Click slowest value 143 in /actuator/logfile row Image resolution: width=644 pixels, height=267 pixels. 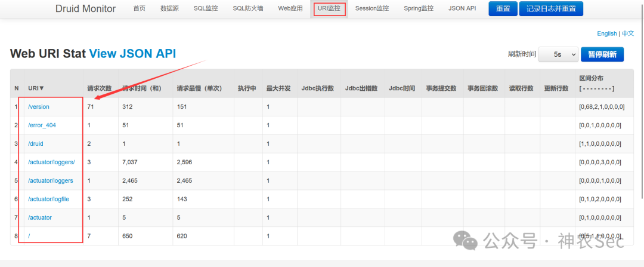[x=182, y=199]
